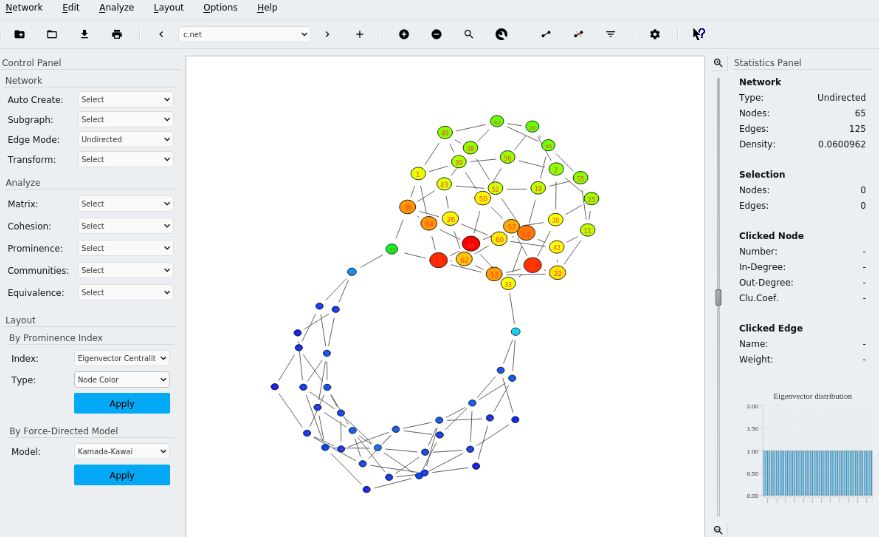This screenshot has width=879, height=537.
Task: Select node 42 on the graph
Action: (x=557, y=247)
